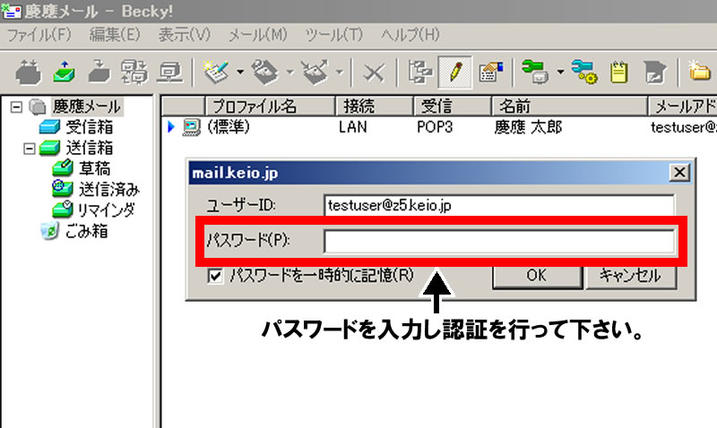Click the delete (X) toolbar icon

[374, 72]
